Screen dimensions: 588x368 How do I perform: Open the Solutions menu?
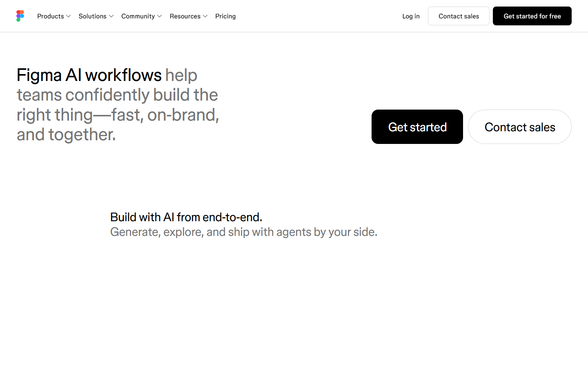click(x=96, y=16)
